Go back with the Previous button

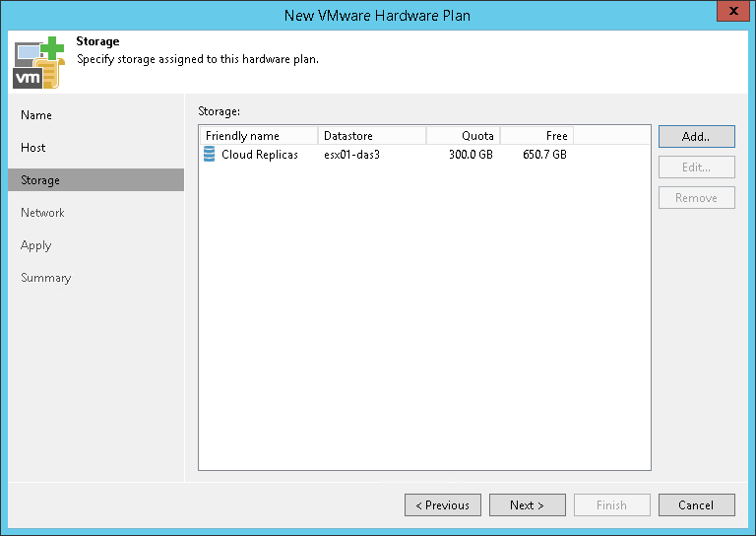click(443, 505)
